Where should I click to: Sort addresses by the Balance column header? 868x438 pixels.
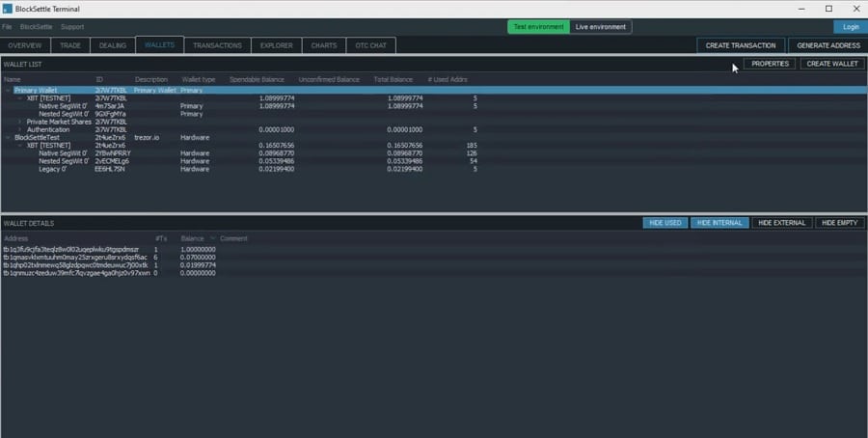click(x=193, y=238)
